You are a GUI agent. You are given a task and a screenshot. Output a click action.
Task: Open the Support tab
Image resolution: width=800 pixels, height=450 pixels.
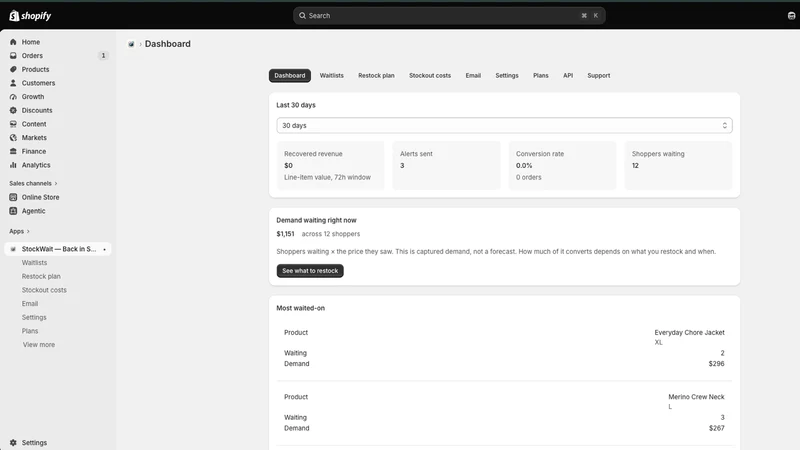click(x=598, y=76)
